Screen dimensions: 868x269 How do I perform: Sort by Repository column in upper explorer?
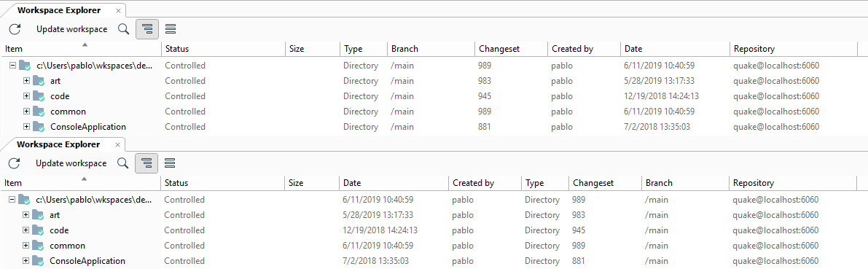pyautogui.click(x=794, y=49)
